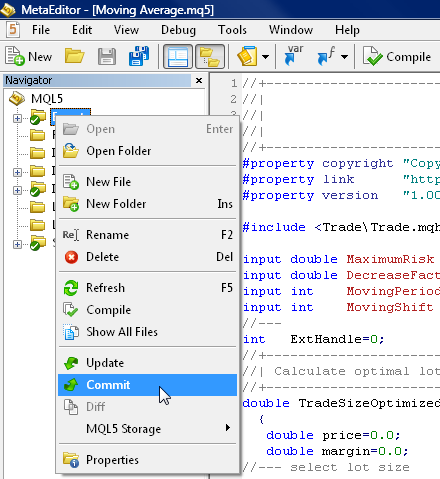The width and height of the screenshot is (440, 479).
Task: Choose Compile in context menu
Action: pyautogui.click(x=147, y=310)
